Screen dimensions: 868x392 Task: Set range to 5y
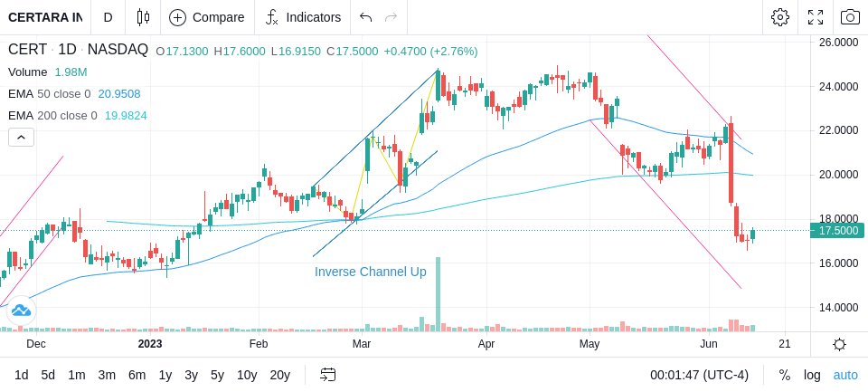217,375
